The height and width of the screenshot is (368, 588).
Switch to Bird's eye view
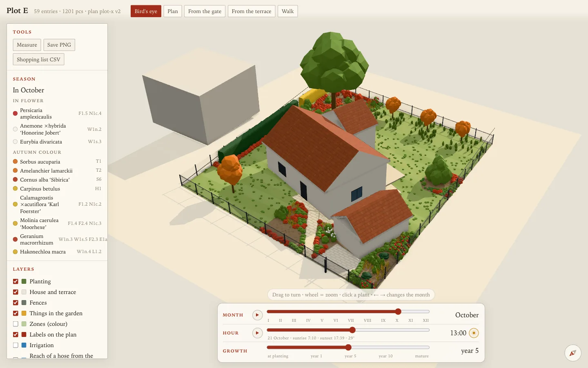point(146,11)
